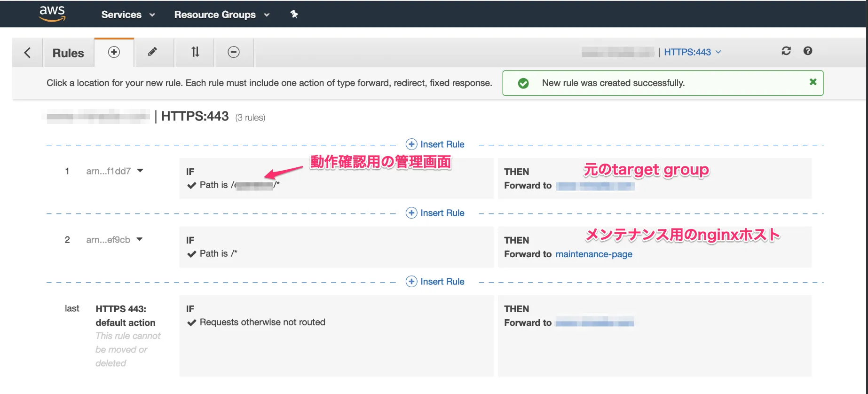This screenshot has width=868, height=394.
Task: Expand the HTTPS:443 listener dropdown
Action: pos(692,52)
